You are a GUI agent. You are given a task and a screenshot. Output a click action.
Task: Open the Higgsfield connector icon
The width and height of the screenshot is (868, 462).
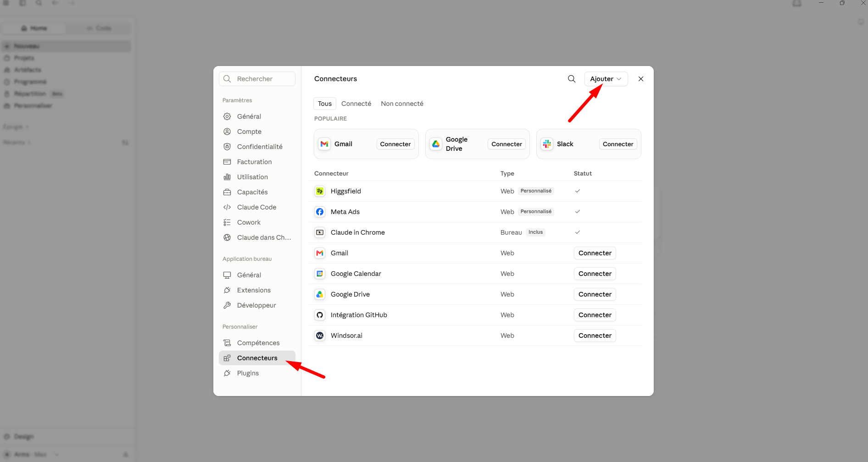(x=320, y=191)
